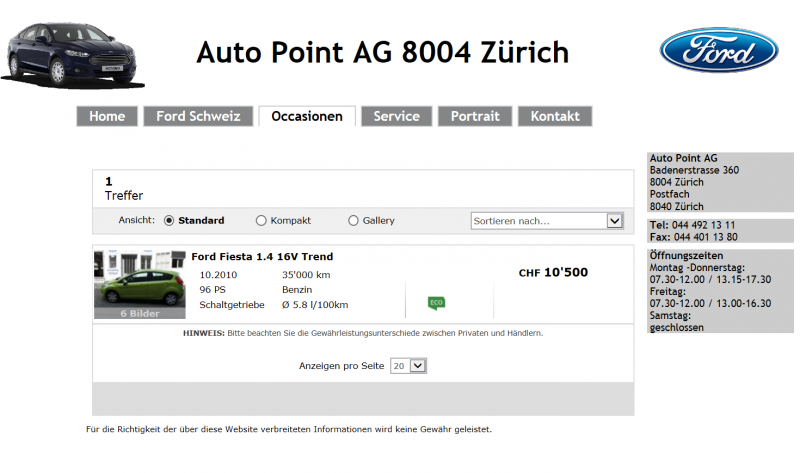800x473 pixels.
Task: Open the Home tab
Action: [x=107, y=116]
